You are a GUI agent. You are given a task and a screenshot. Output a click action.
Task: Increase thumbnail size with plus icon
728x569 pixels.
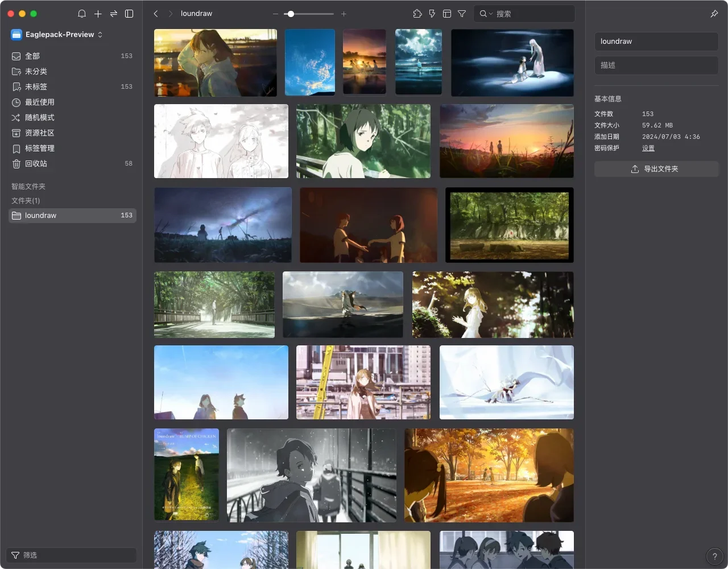[x=344, y=14]
